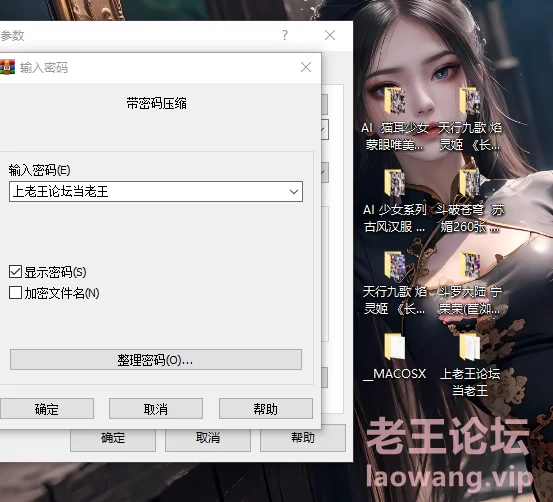Screen dimensions: 553x502
Task: Close the 输入密码 dialog
Action: coord(306,67)
